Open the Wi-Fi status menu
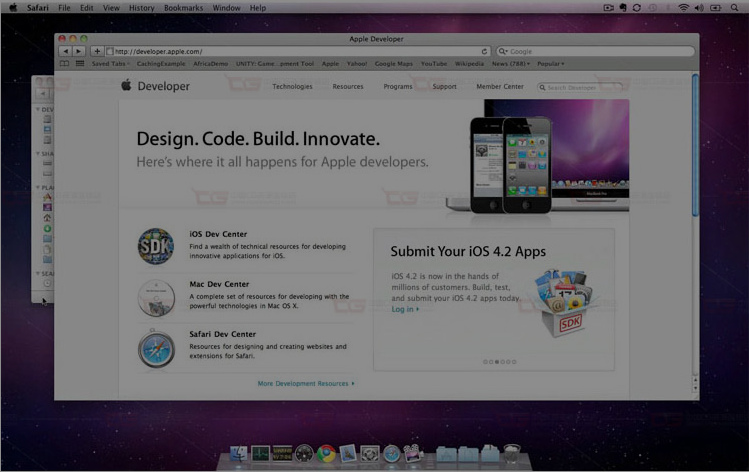749x472 pixels. coord(684,8)
